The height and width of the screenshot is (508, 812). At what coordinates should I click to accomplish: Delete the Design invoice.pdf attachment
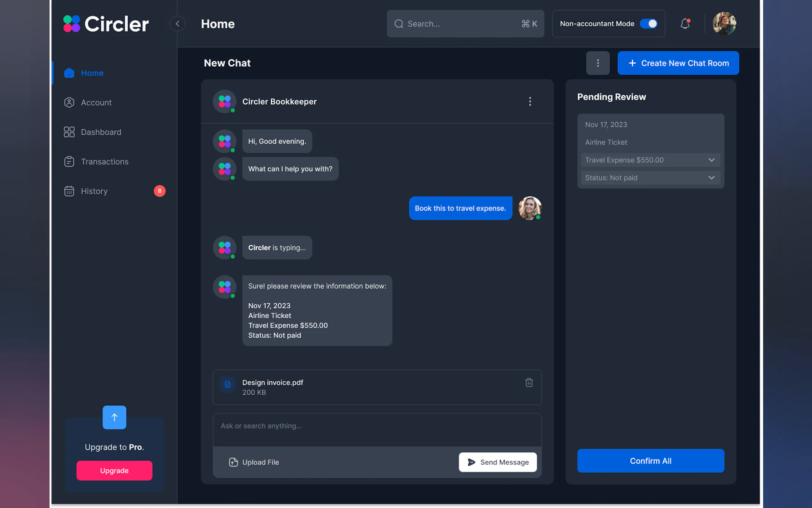(529, 382)
